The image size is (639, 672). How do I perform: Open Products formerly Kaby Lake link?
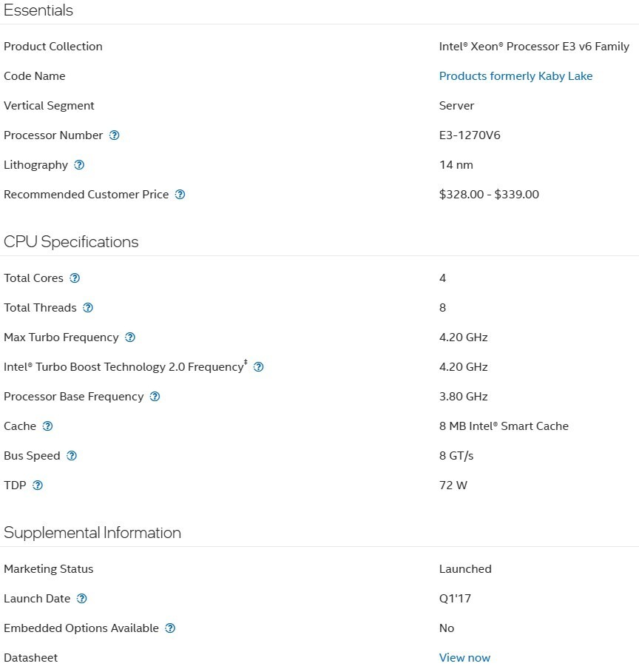[x=515, y=76]
